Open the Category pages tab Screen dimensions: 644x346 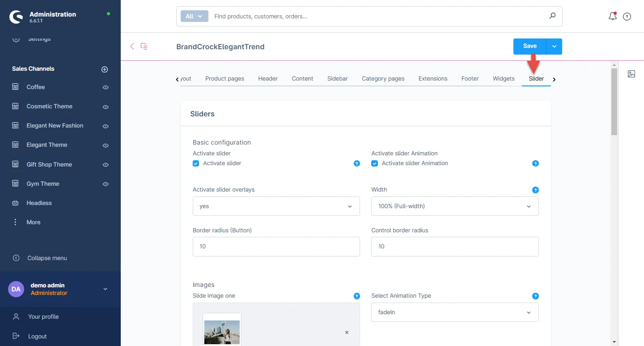point(383,78)
